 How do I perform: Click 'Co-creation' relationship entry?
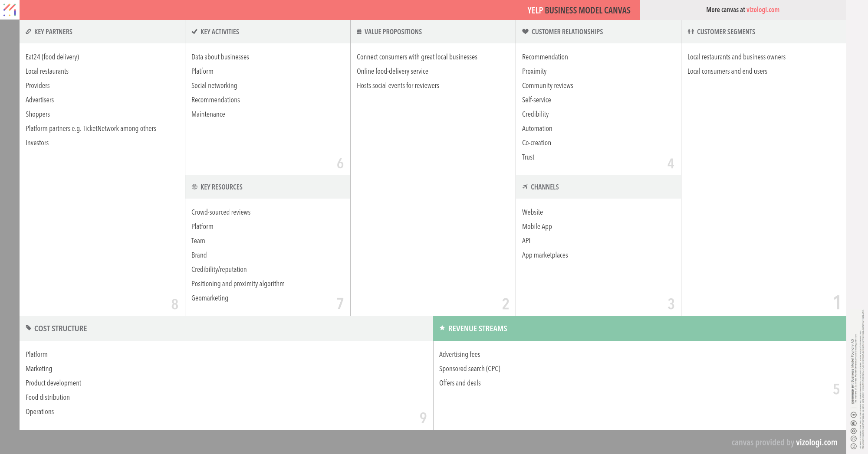(x=536, y=143)
